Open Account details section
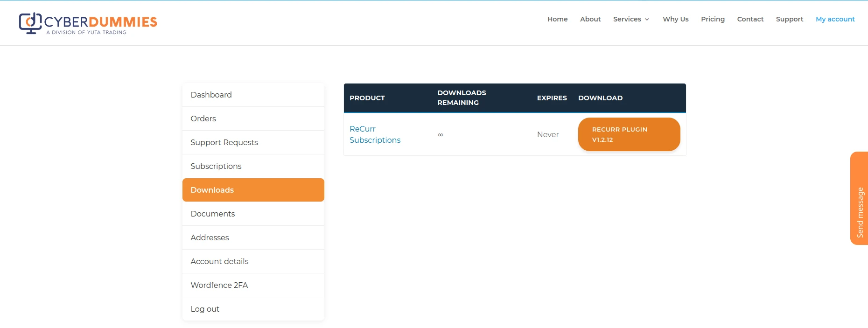 point(253,261)
